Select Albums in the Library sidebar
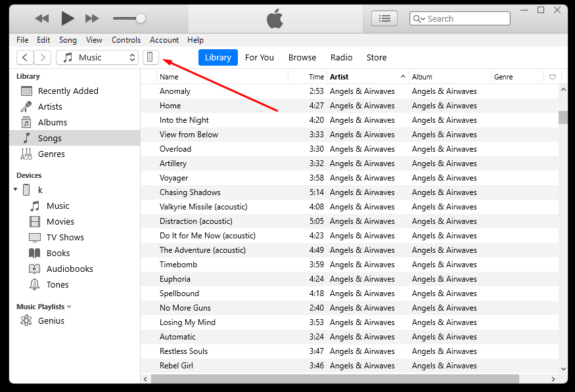The width and height of the screenshot is (575, 392). [x=74, y=122]
